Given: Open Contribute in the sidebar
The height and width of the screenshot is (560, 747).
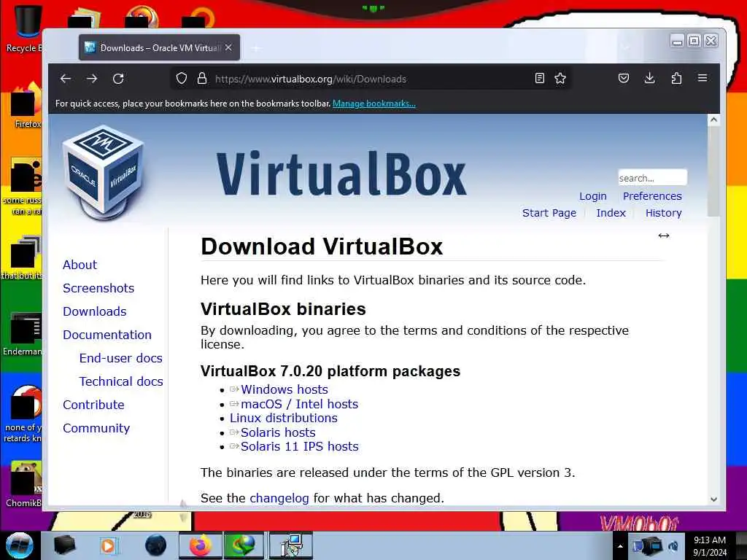Looking at the screenshot, I should [93, 405].
